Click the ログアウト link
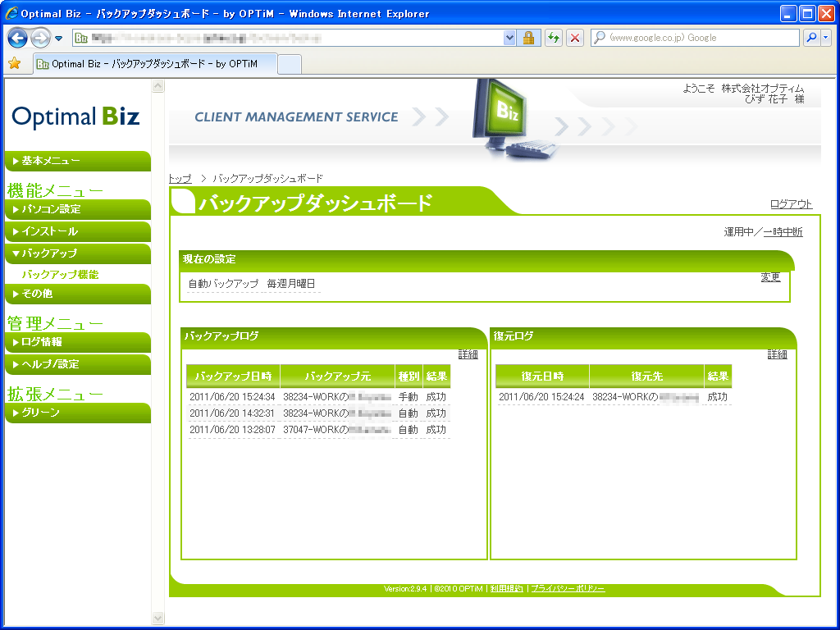The height and width of the screenshot is (630, 840). pyautogui.click(x=791, y=204)
